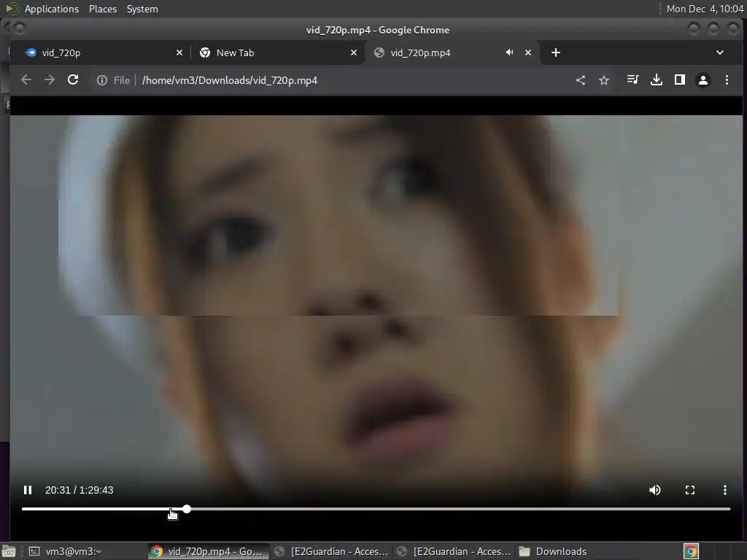Open the Applications menu
This screenshot has height=560, width=747.
pos(52,9)
